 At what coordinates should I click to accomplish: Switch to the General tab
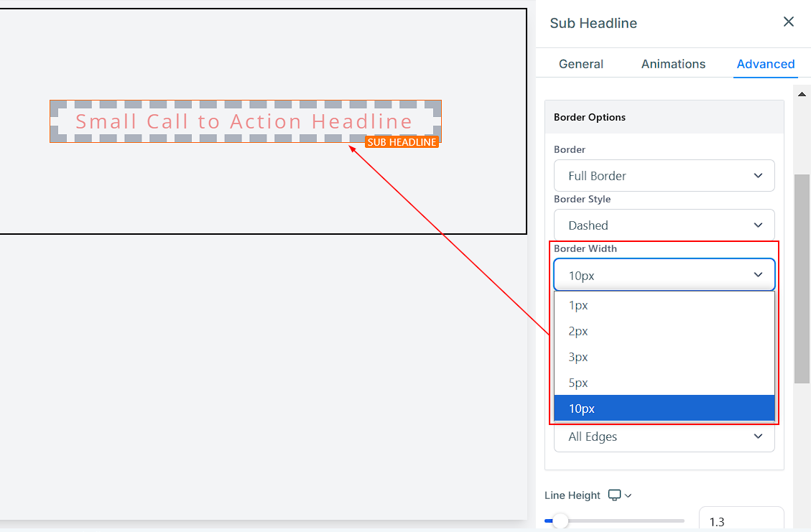[581, 64]
